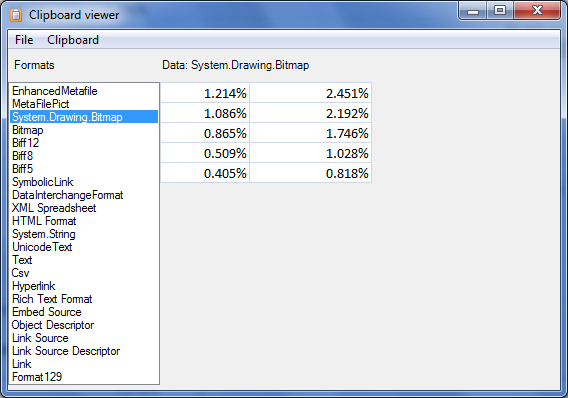This screenshot has height=398, width=568.
Task: Close the Clipboard viewer window
Action: coord(537,11)
